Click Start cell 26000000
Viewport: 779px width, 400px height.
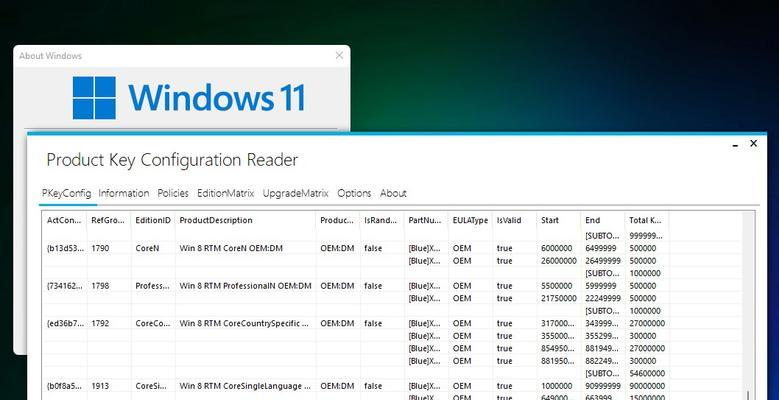559,261
